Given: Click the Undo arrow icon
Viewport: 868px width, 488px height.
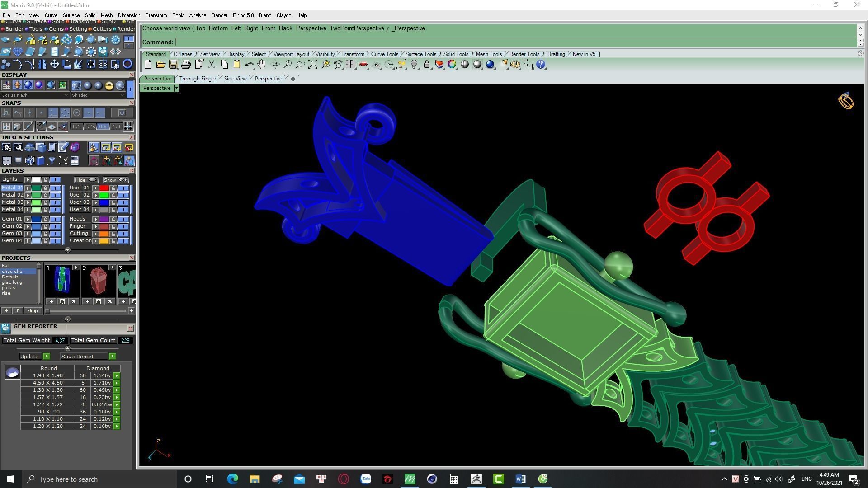Looking at the screenshot, I should click(249, 65).
